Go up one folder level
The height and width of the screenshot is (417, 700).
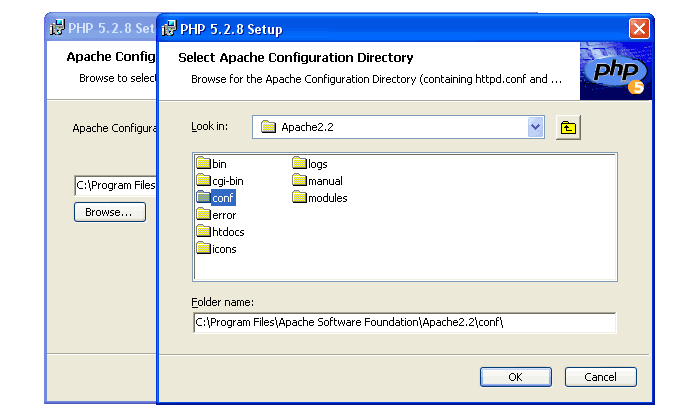569,127
